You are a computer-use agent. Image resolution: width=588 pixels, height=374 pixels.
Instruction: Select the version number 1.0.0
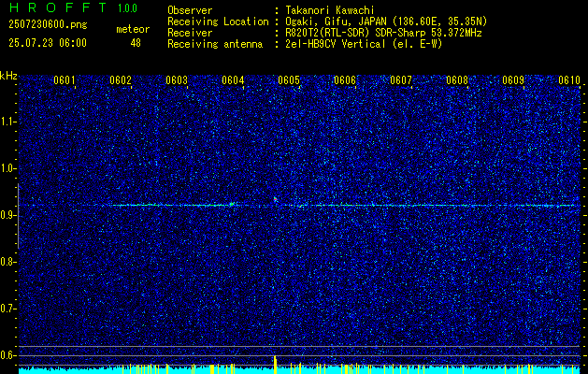point(127,8)
